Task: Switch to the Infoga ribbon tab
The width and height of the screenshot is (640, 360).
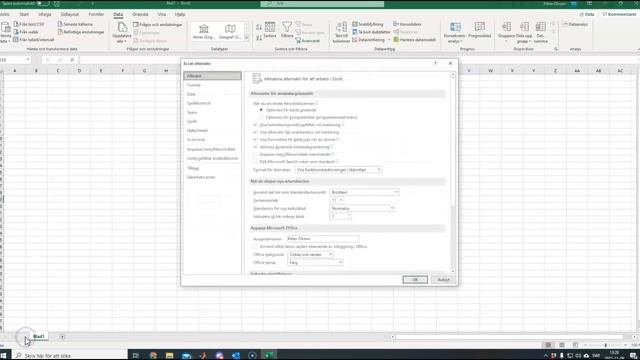Action: pyautogui.click(x=44, y=14)
